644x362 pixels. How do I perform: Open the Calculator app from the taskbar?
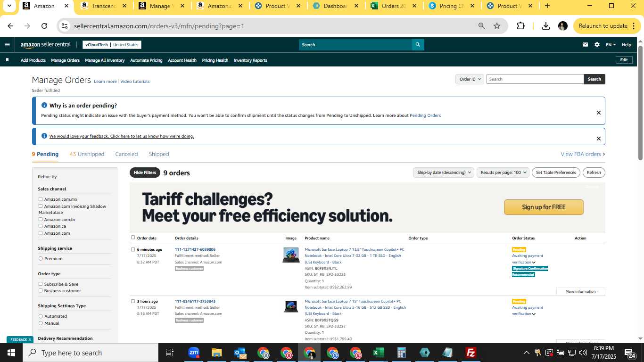click(402, 353)
